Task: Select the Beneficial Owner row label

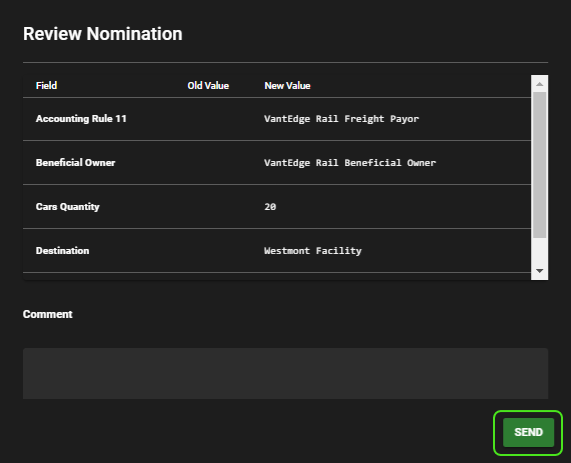Action: pos(75,162)
